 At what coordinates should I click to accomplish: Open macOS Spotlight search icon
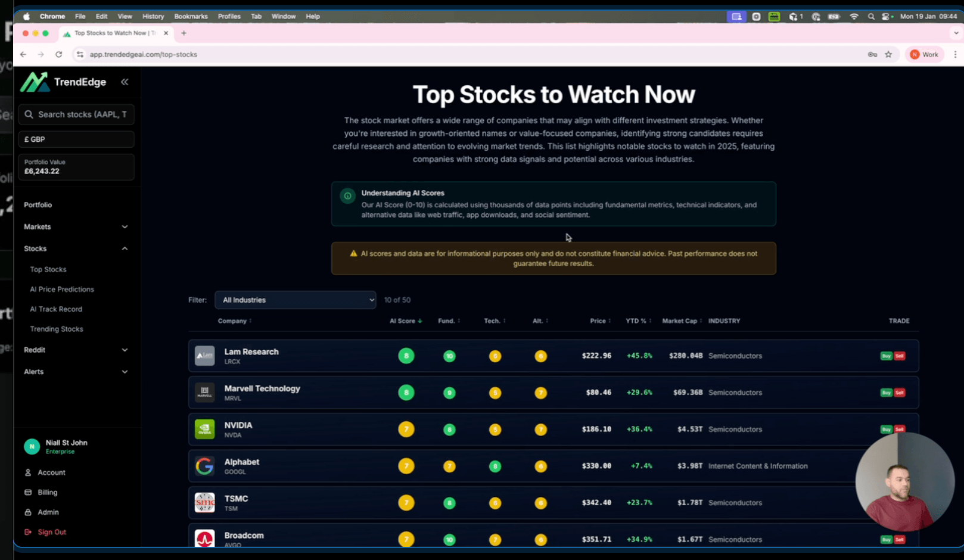tap(871, 17)
